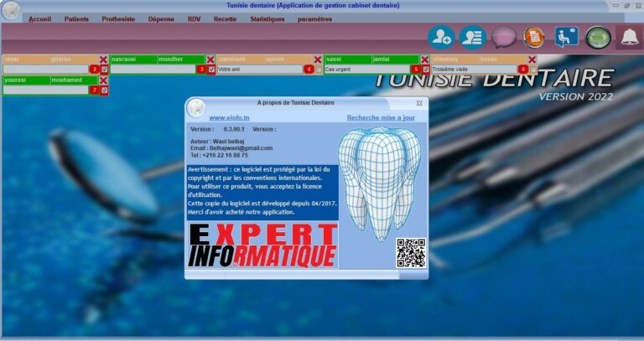Viewport: 644px width, 341px height.
Task: Open the Recette menu
Action: tap(225, 19)
